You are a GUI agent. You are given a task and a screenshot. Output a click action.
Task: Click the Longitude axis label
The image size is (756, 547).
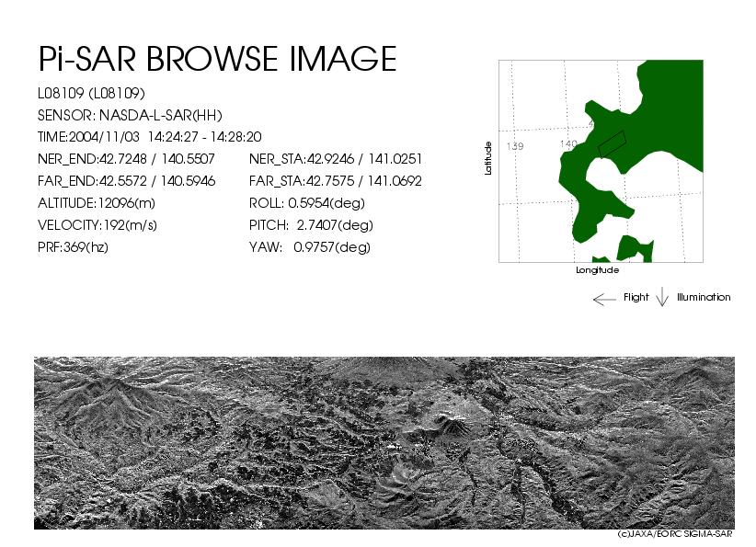tap(598, 270)
